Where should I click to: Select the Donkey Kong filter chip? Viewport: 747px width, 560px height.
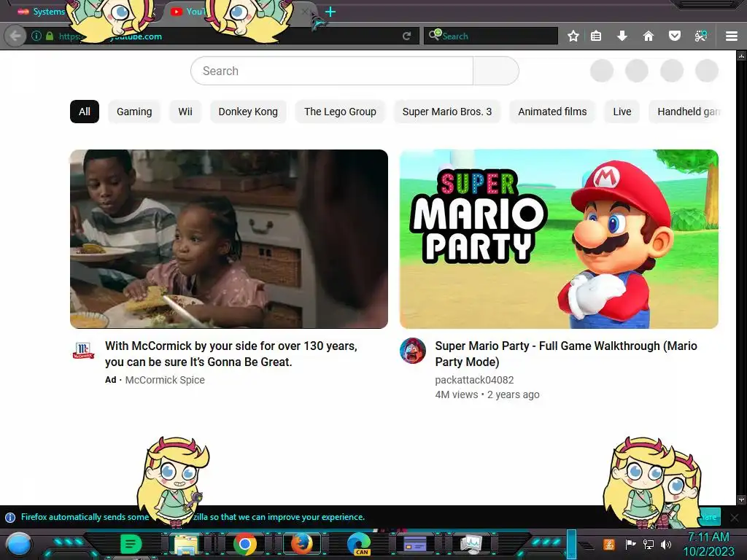click(248, 112)
